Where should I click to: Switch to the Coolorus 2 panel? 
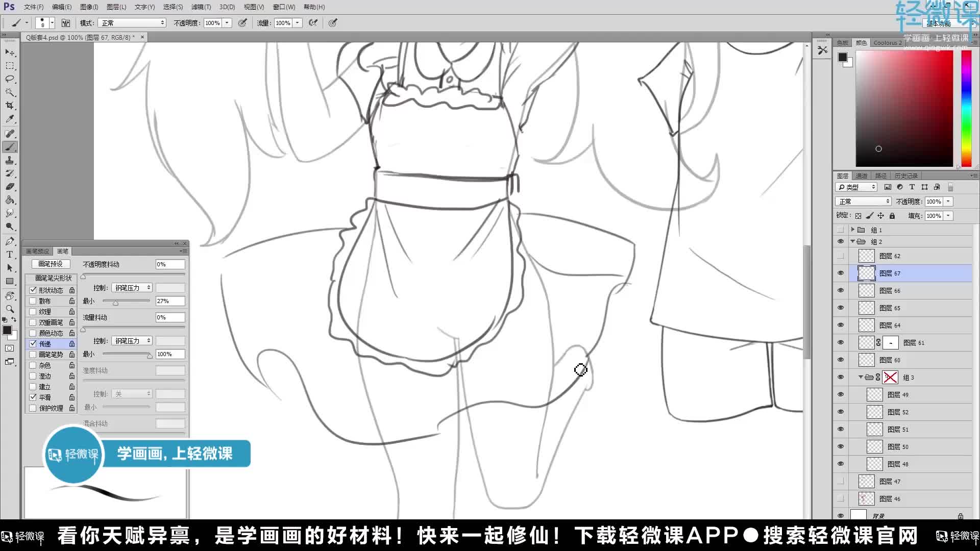pyautogui.click(x=887, y=43)
